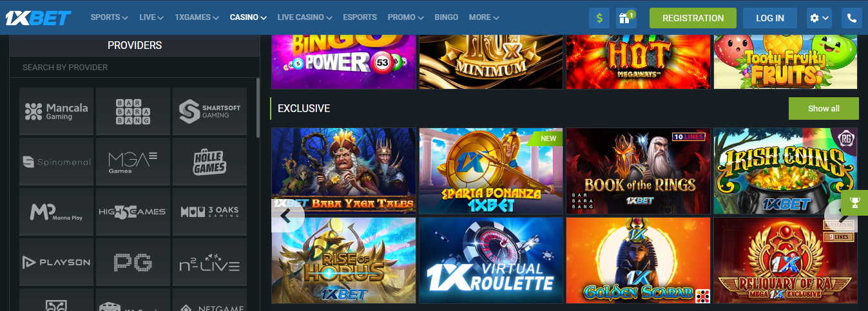The width and height of the screenshot is (868, 311).
Task: Select the Mancala Gaming provider
Action: [57, 111]
